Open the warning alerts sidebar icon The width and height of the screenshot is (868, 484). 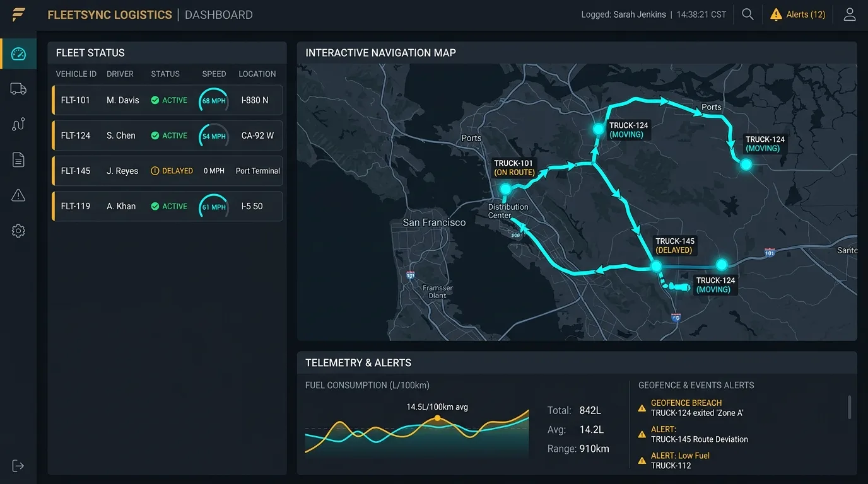pyautogui.click(x=18, y=195)
